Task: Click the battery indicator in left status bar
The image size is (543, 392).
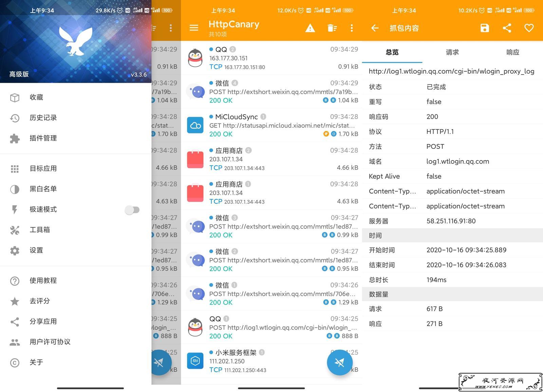Action: coord(167,11)
